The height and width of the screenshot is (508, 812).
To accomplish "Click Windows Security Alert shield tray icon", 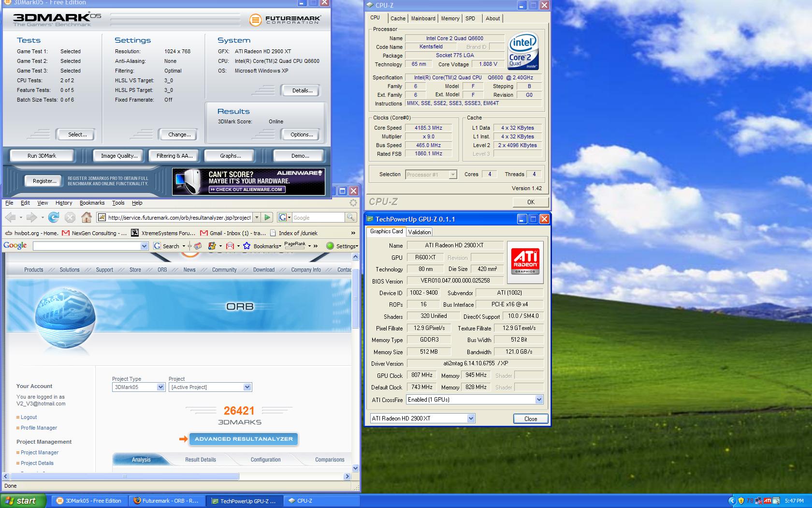I will coord(741,501).
